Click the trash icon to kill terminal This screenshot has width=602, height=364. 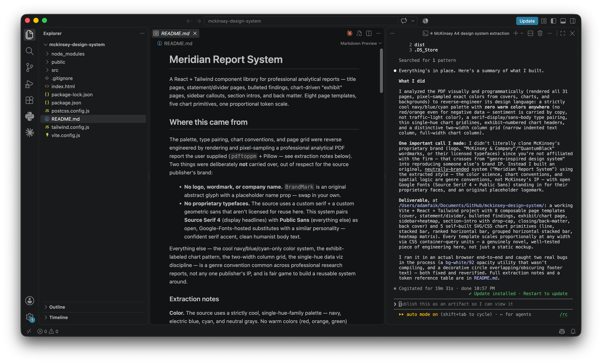(x=540, y=34)
